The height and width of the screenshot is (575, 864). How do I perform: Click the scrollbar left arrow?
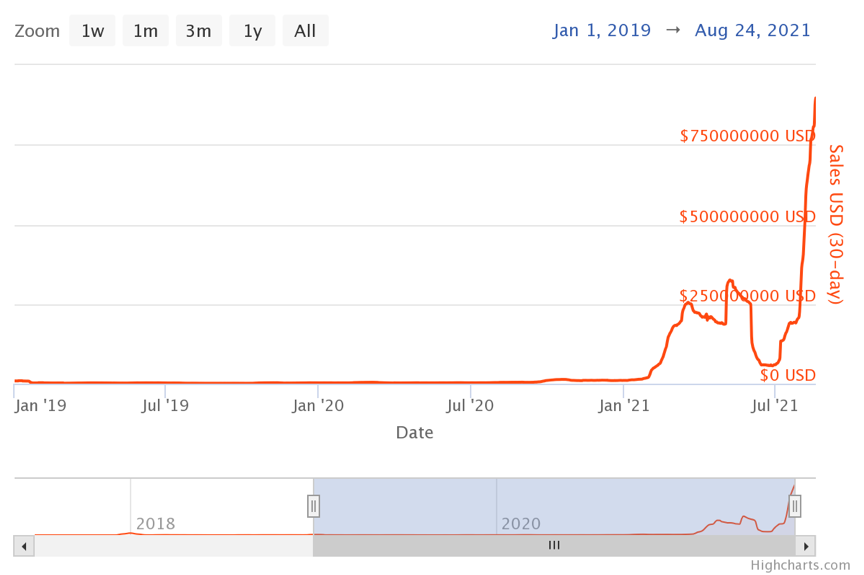tap(24, 546)
